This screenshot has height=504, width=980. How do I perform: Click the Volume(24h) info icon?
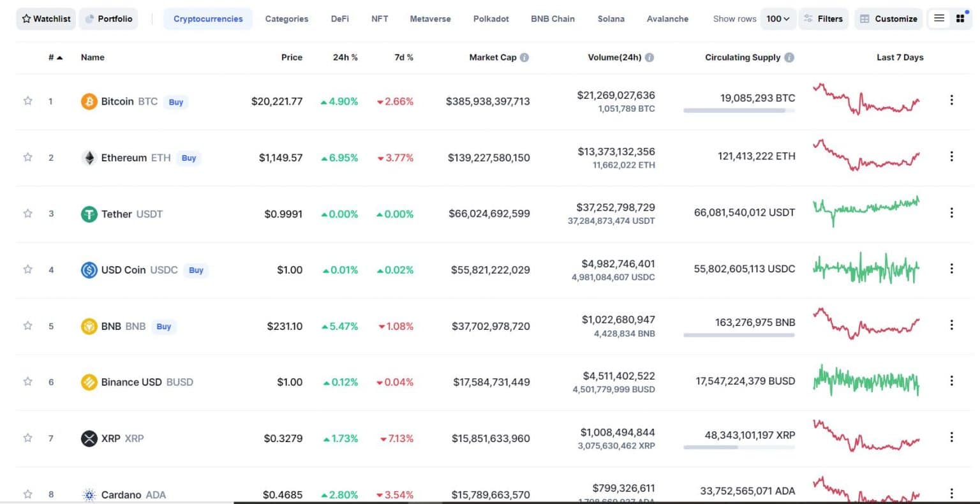[x=650, y=57]
